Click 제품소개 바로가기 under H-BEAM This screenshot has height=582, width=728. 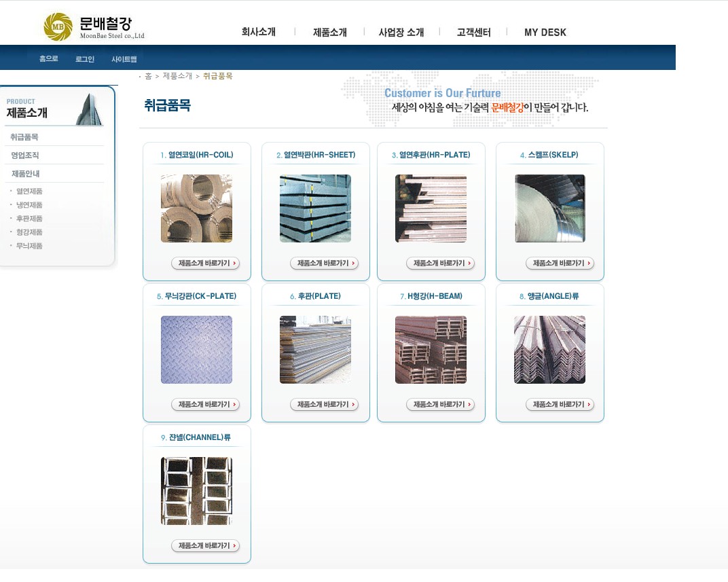tap(440, 404)
